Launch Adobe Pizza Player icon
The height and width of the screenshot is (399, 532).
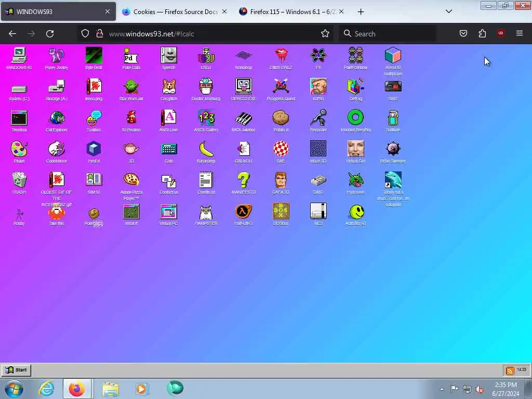131,179
